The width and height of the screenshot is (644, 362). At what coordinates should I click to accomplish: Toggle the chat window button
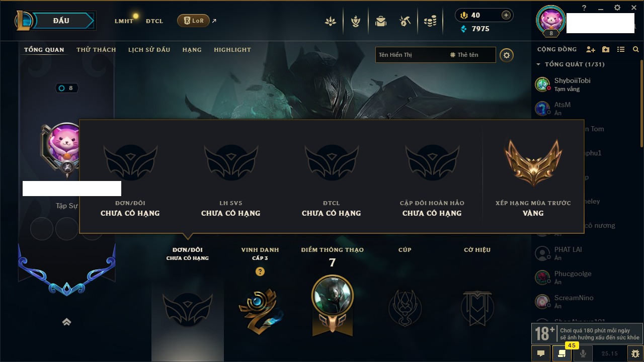coord(541,353)
